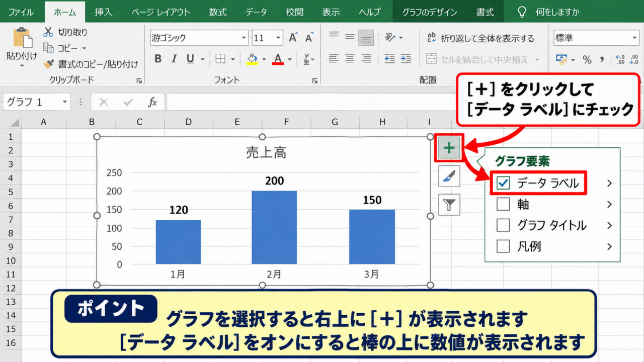Click the increase decimal icon
The width and height of the screenshot is (644, 362).
pyautogui.click(x=620, y=60)
